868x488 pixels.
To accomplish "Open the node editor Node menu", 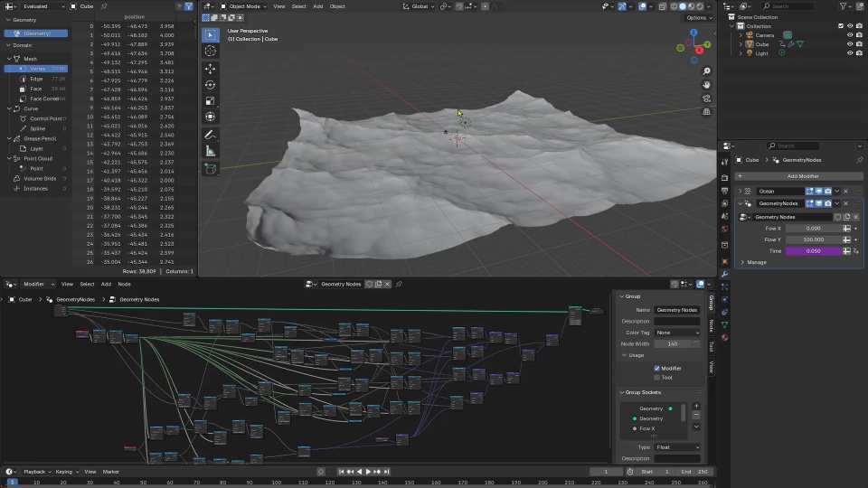I will point(124,284).
